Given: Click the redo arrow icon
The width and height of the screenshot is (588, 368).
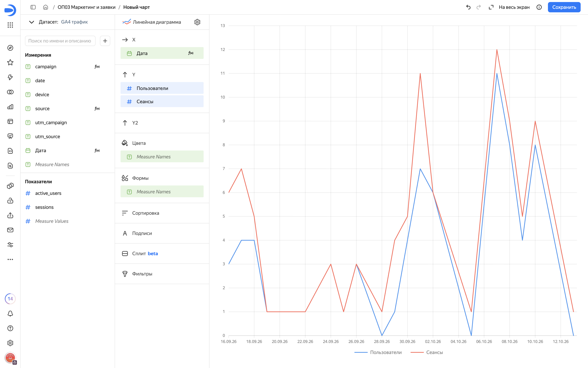Looking at the screenshot, I should tap(479, 7).
